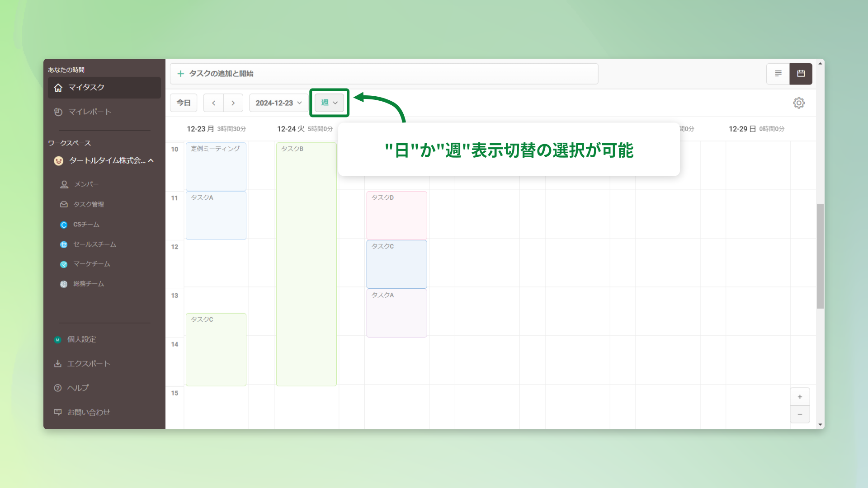The height and width of the screenshot is (488, 868).
Task: Open ヘルプ in sidebar
Action: pyautogui.click(x=78, y=388)
